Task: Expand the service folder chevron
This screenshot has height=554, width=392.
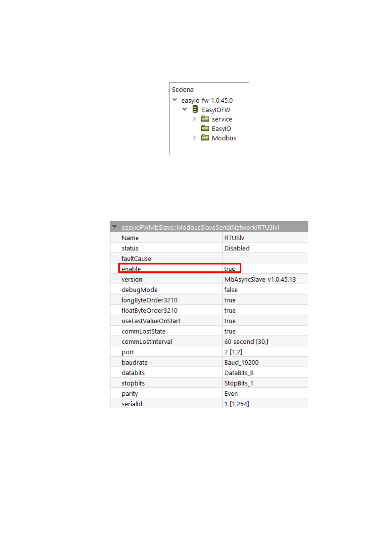Action: 194,119
